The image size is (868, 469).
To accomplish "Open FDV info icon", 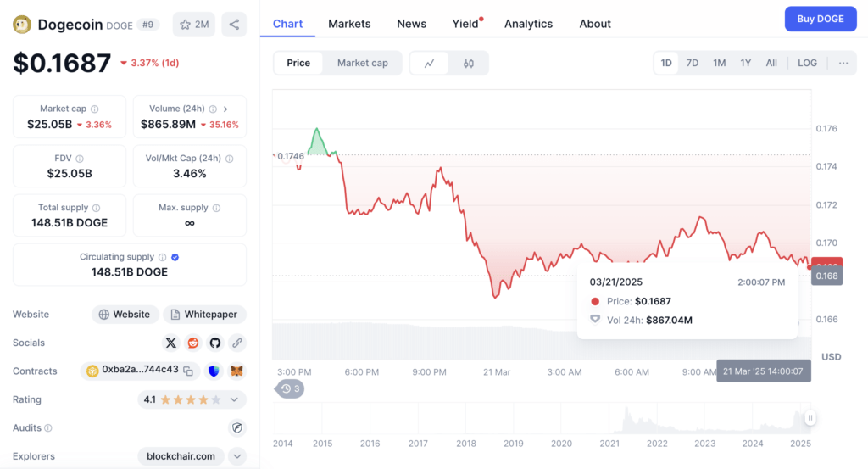I will (80, 159).
